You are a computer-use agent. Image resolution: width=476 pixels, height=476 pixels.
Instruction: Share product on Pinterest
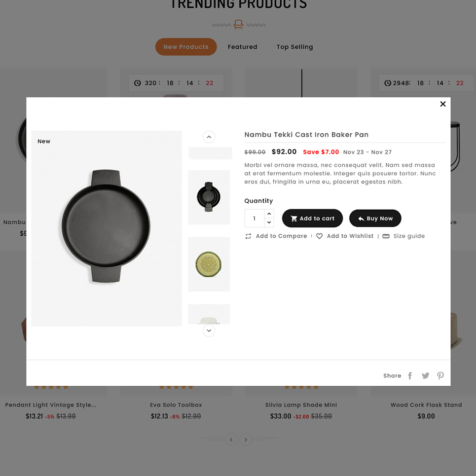(440, 376)
